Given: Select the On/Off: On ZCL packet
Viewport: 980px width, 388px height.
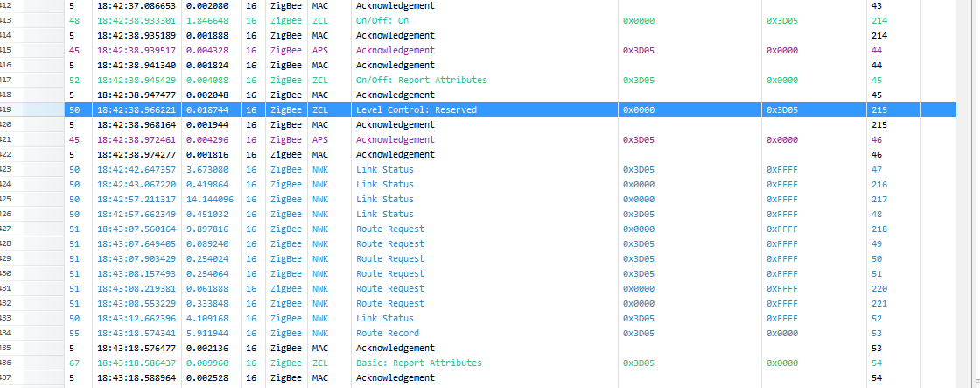Looking at the screenshot, I should click(382, 21).
